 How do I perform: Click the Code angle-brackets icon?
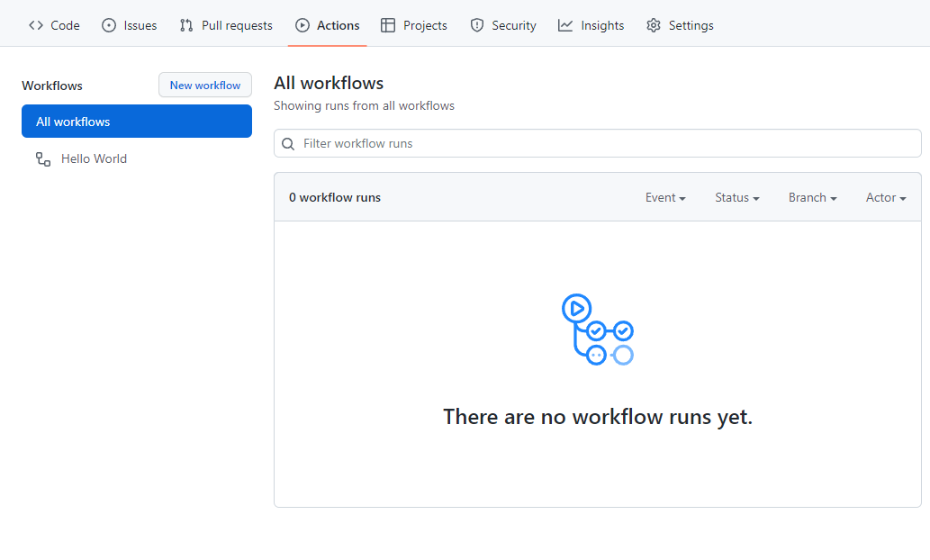click(x=36, y=25)
